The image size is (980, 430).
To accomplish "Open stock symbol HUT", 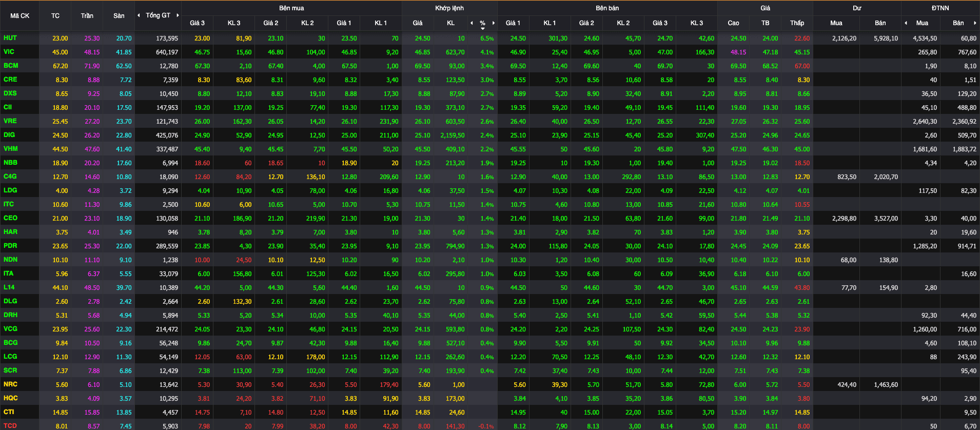I will click(x=10, y=38).
